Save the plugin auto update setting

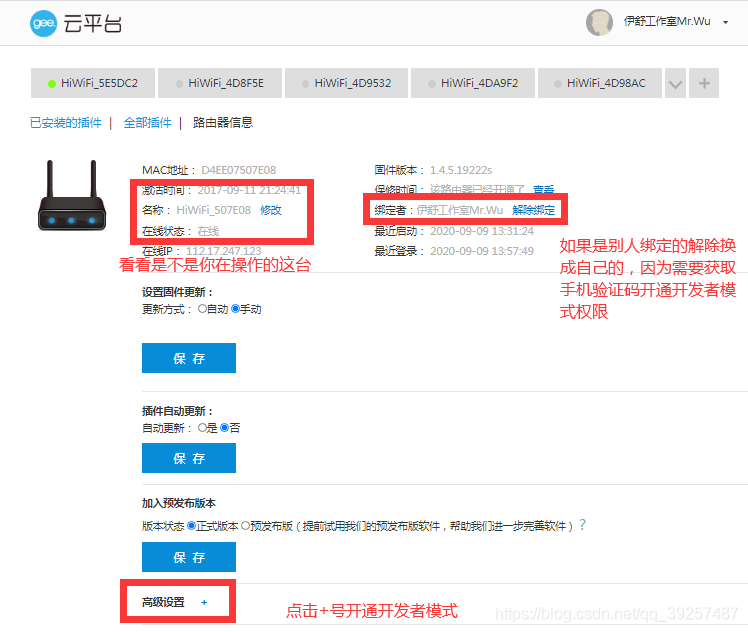pos(189,458)
